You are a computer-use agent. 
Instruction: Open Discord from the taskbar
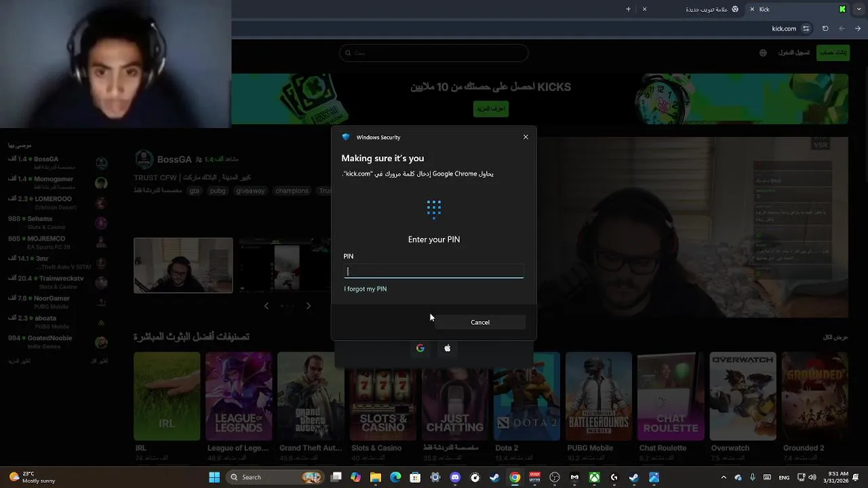455,477
